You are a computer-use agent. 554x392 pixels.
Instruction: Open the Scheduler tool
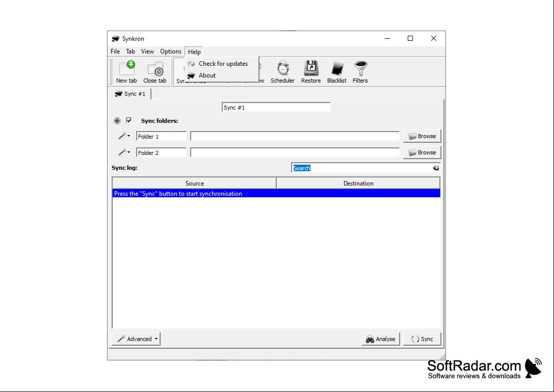pos(283,72)
